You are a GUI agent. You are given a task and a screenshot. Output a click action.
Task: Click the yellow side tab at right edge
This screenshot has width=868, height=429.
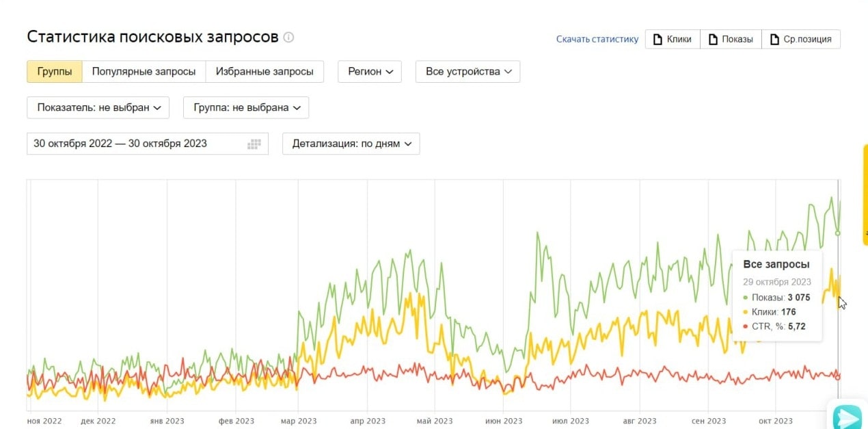[865, 195]
